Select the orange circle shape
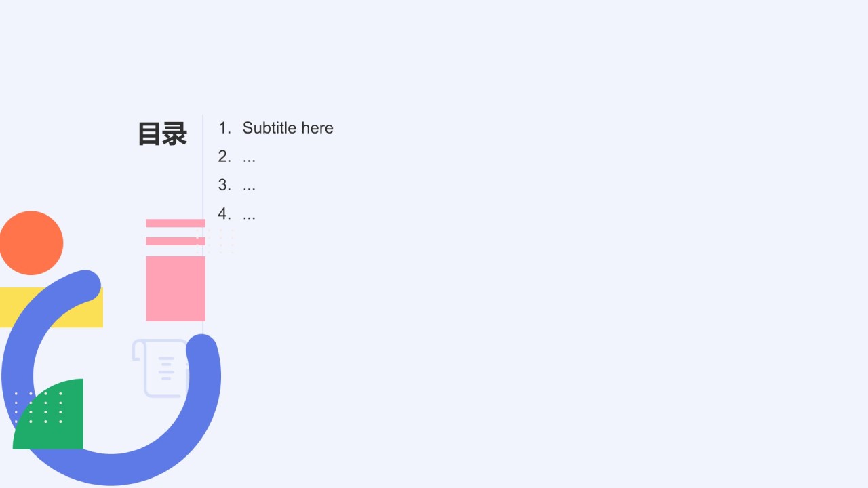 [x=31, y=243]
